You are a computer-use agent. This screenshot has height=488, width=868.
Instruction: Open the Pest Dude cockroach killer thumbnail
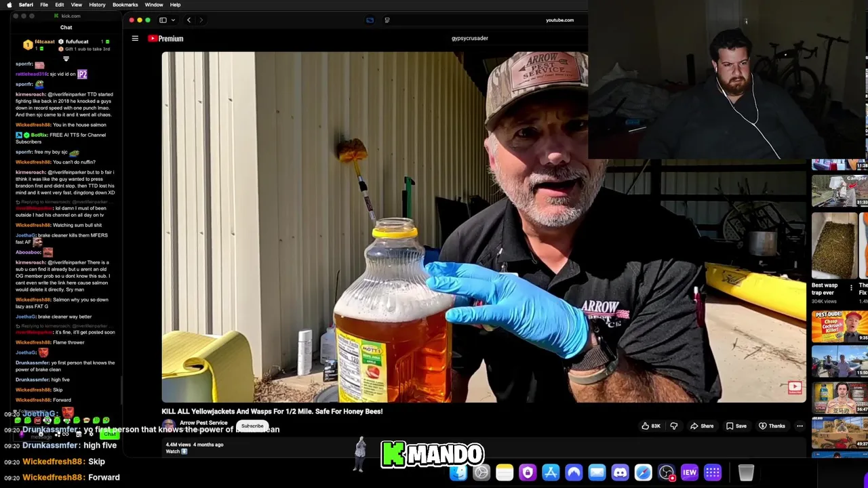840,326
